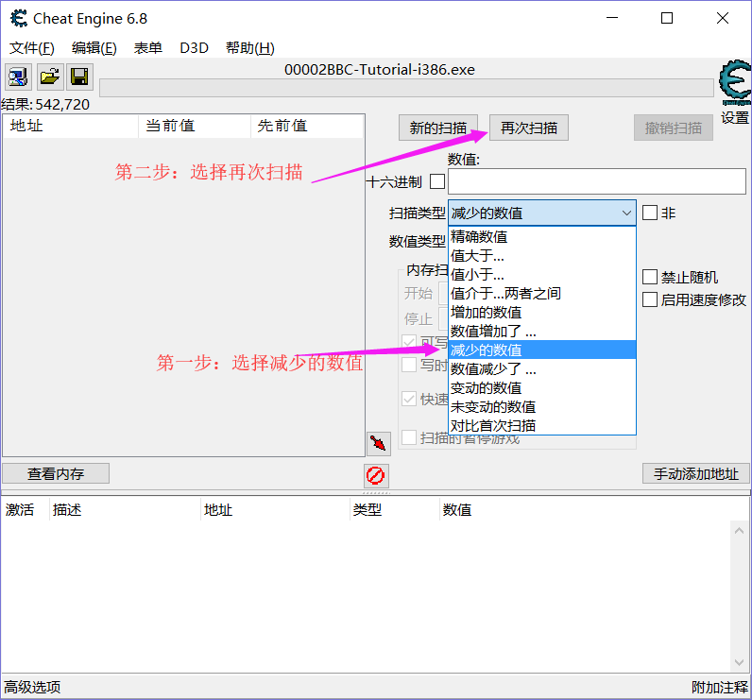Open the 编辑(E) menu
Viewport: 752px width, 700px height.
pos(94,48)
